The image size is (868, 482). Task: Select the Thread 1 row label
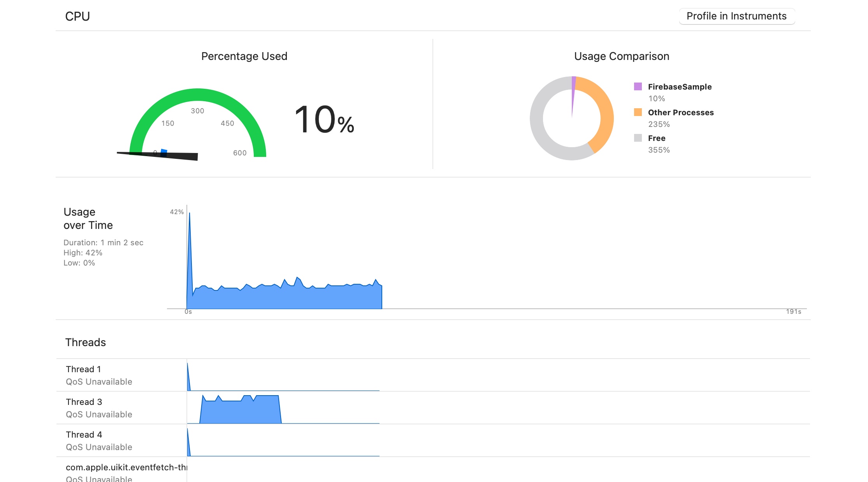83,369
